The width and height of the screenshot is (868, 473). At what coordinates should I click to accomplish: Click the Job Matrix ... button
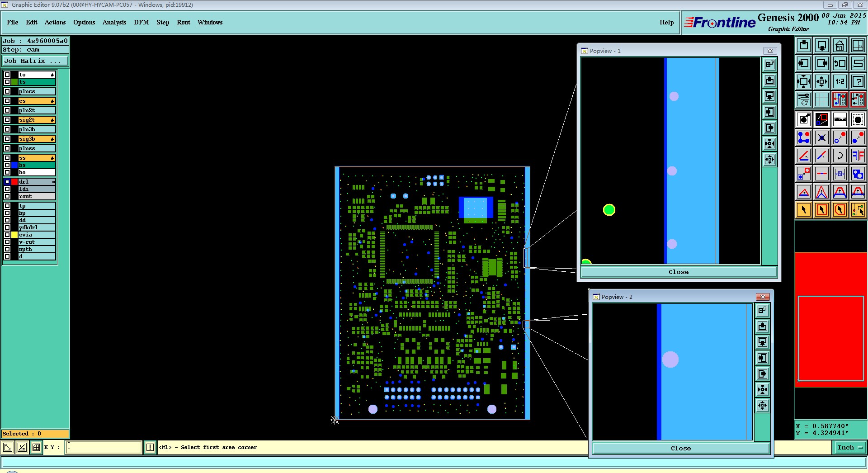[35, 61]
